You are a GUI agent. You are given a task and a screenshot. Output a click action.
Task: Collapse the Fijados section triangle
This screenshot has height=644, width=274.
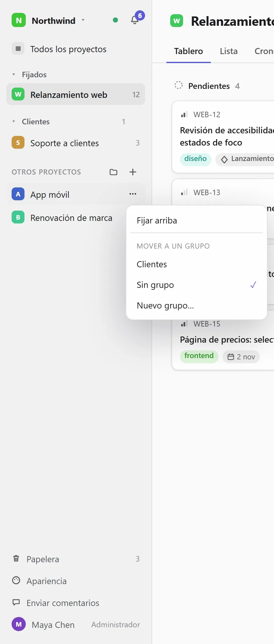pos(14,75)
